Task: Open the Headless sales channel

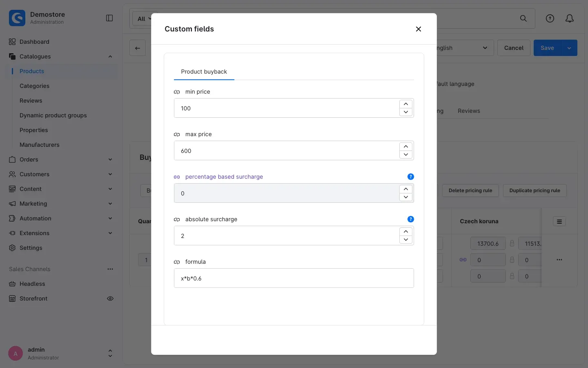Action: (32, 284)
